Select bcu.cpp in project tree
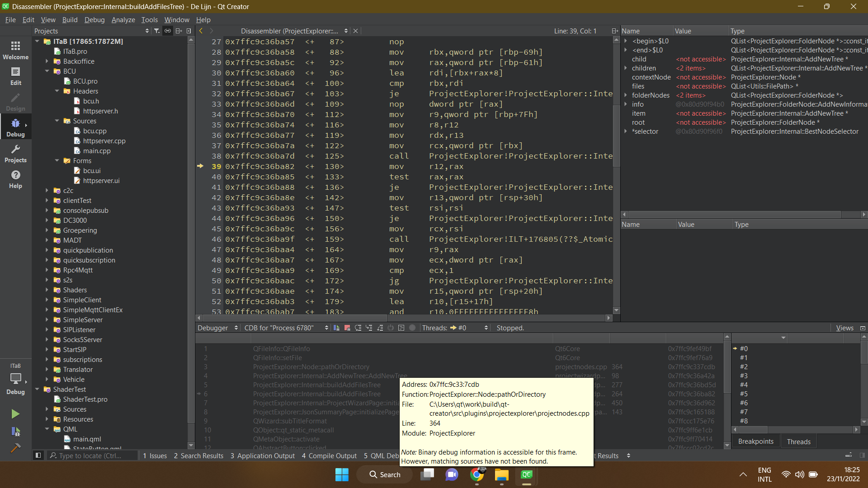 [x=94, y=131]
